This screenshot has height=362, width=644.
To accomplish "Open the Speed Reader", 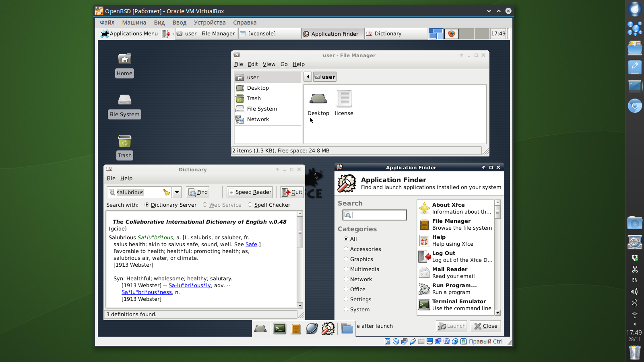I will click(x=250, y=192).
